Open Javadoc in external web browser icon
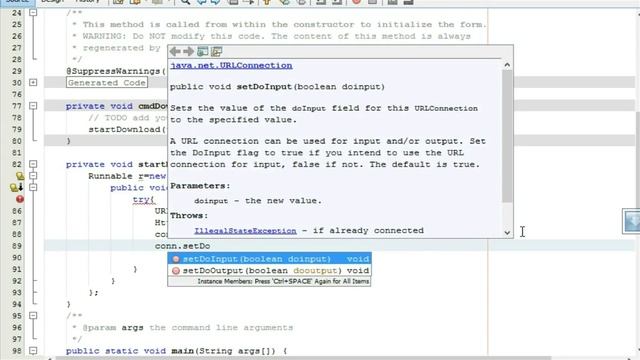The image size is (640, 360). pos(202,51)
